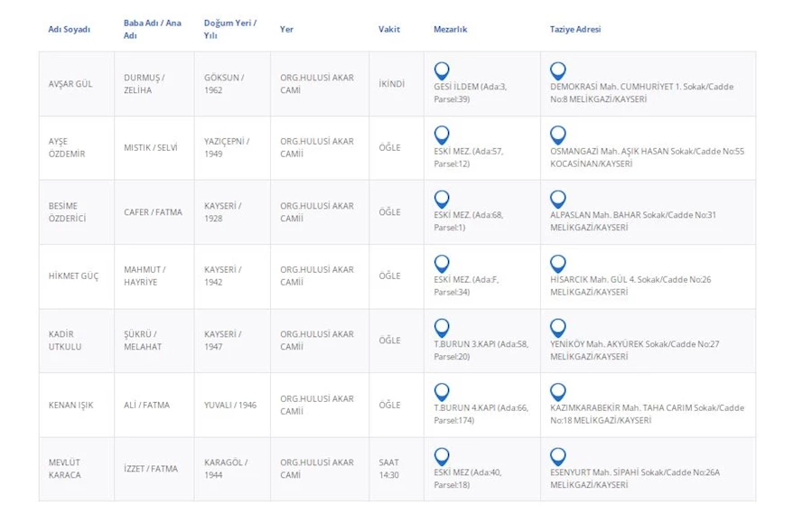
Task: Open the ALPASLAN Mah. address map pin
Action: 558,199
